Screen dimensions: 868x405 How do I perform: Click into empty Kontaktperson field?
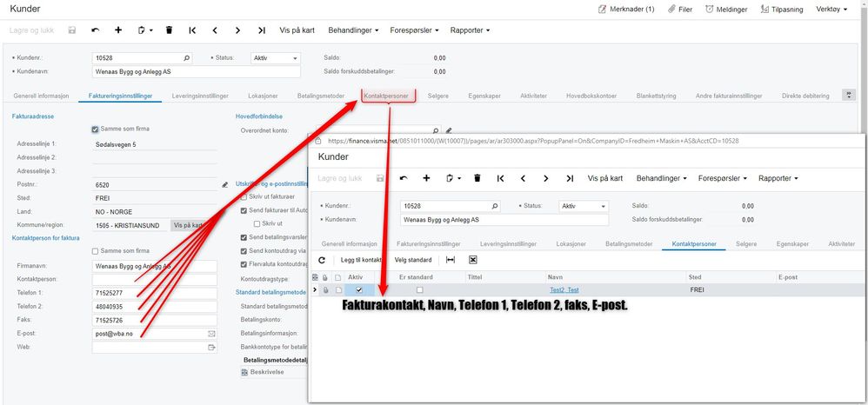coord(155,279)
